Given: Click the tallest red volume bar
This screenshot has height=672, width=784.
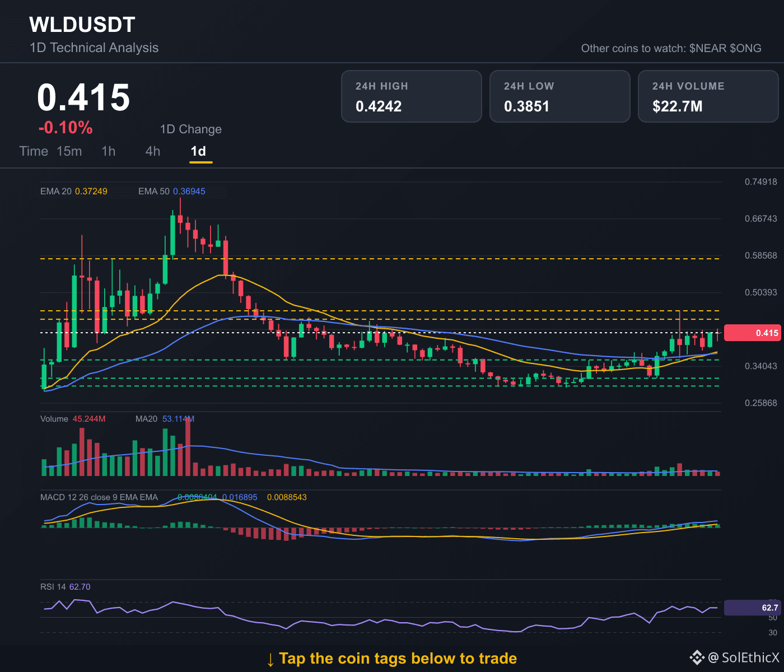Looking at the screenshot, I should pyautogui.click(x=188, y=446).
